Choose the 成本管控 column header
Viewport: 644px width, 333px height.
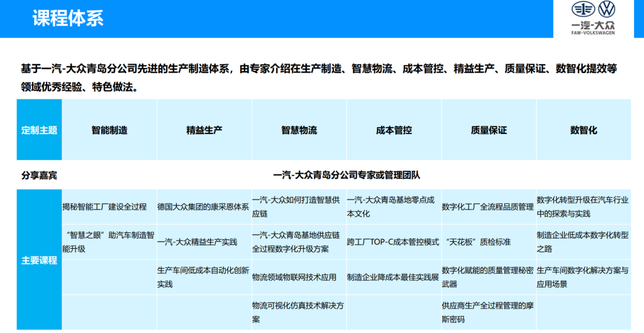pyautogui.click(x=394, y=130)
